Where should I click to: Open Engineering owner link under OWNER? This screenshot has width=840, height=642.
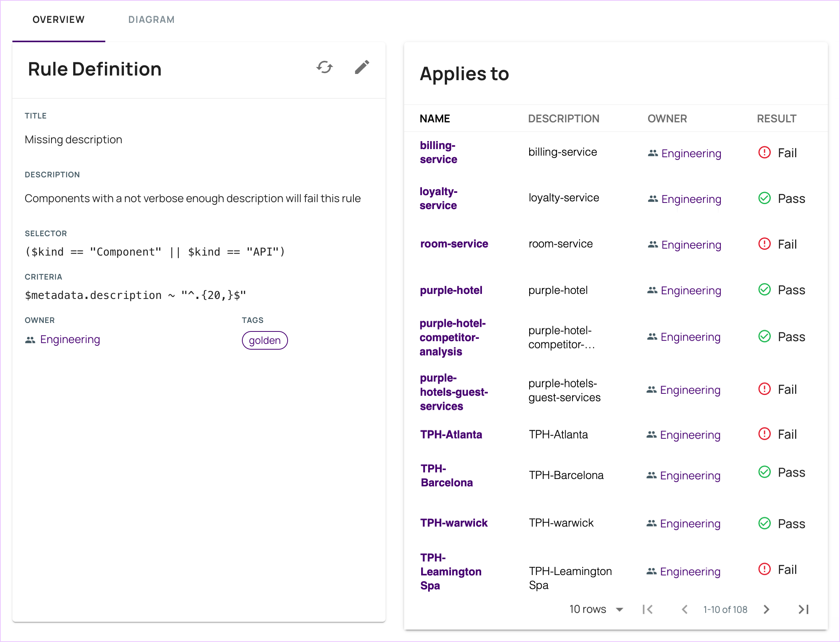tap(70, 340)
